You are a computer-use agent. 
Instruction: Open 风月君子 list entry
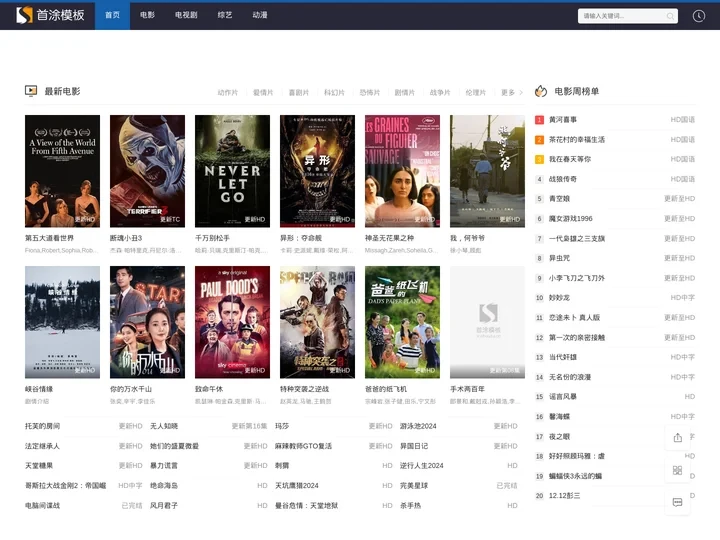[x=164, y=506]
